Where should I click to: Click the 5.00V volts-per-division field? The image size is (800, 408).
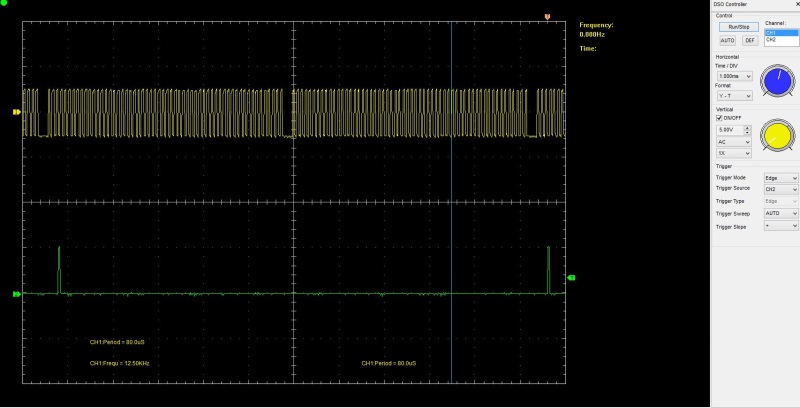click(x=730, y=130)
